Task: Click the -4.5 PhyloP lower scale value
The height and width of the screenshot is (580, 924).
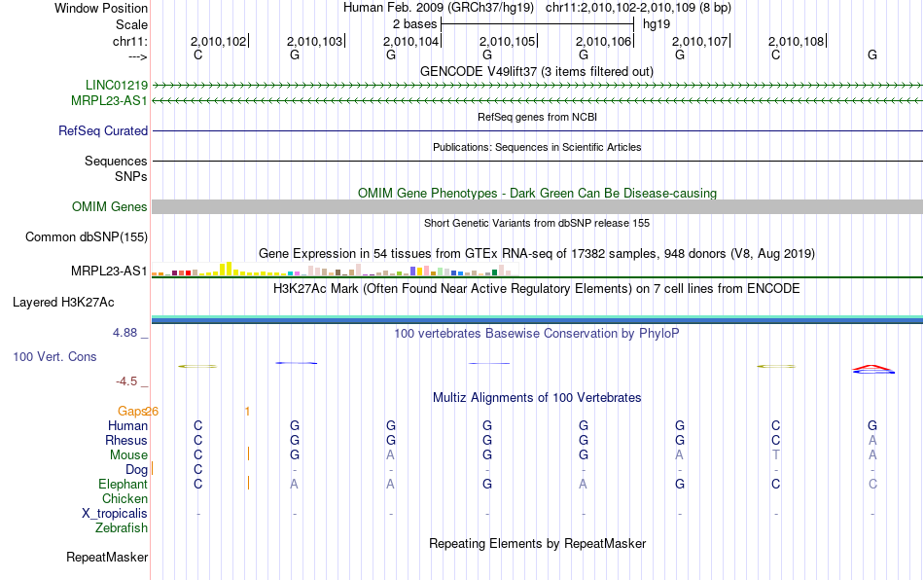Action: [x=126, y=381]
